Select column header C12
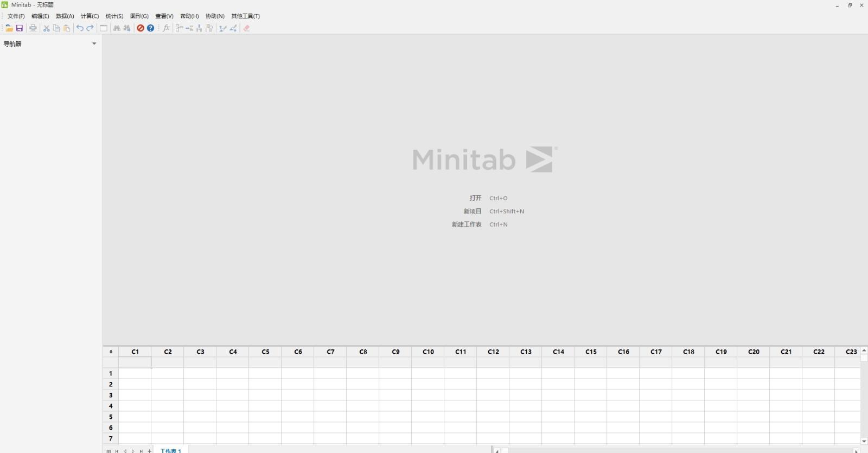Screen dimensions: 868x453 point(493,352)
